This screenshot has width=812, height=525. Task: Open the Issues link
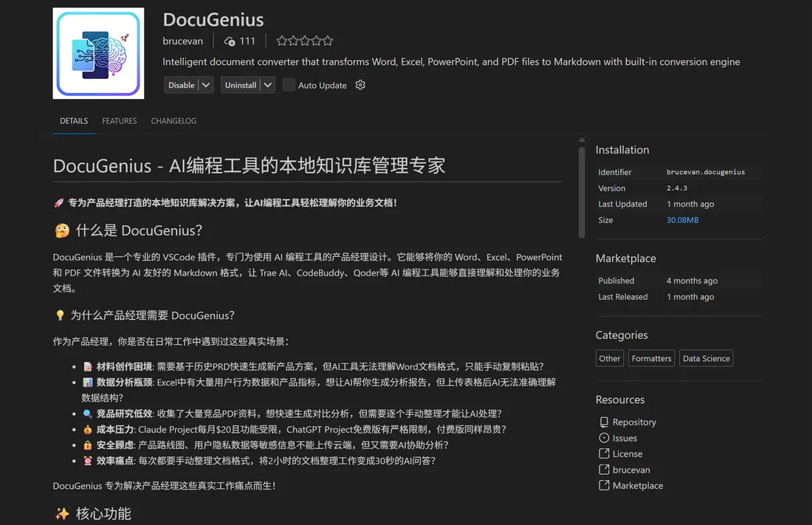(625, 438)
